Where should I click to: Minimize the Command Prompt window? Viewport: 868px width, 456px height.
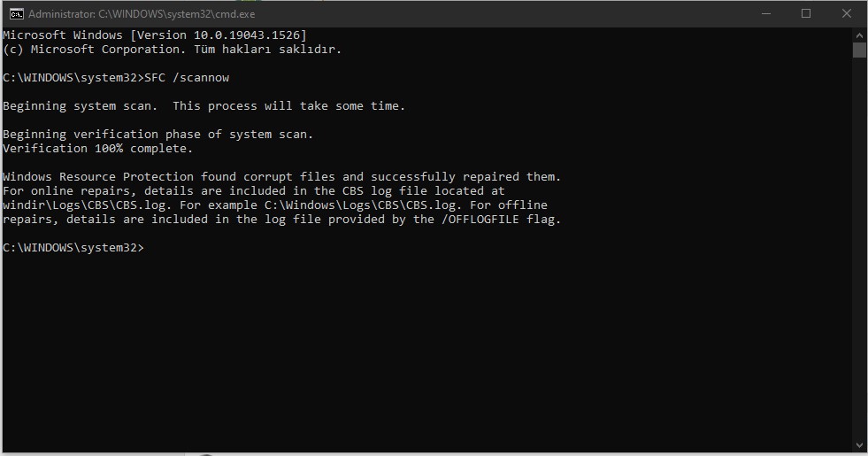(x=764, y=13)
